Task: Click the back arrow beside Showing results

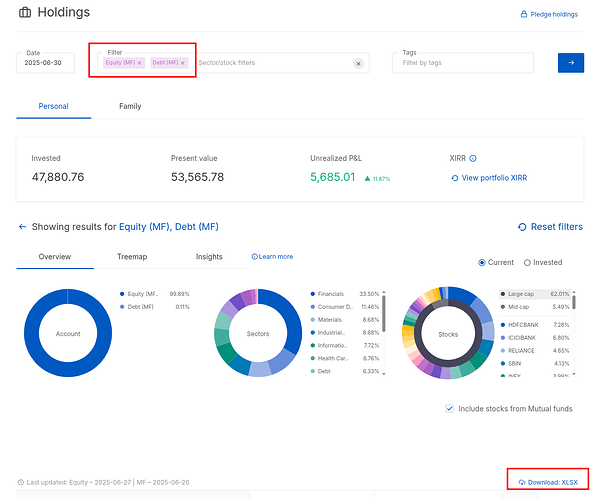Action: click(x=23, y=227)
